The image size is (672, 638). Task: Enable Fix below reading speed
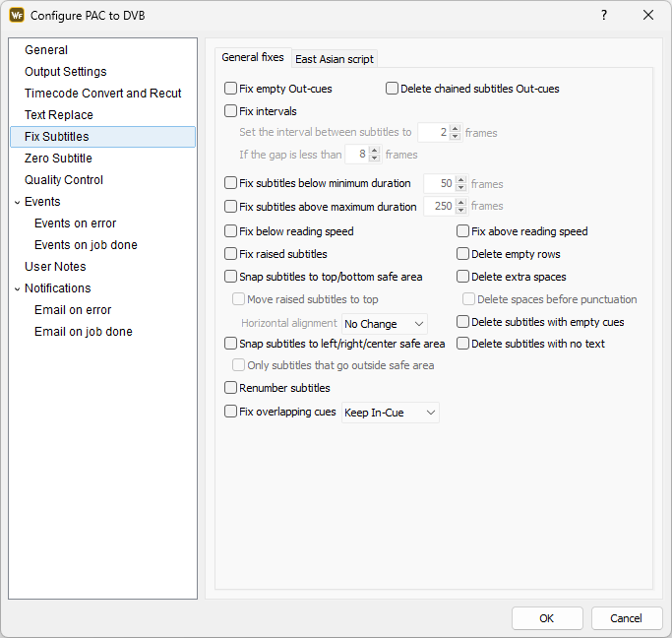pos(231,231)
